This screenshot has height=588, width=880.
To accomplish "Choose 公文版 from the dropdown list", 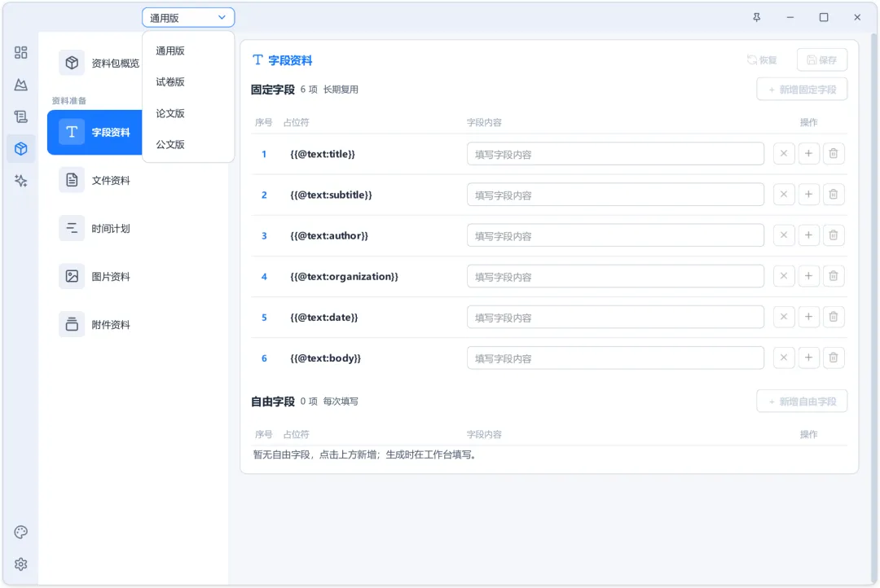I will click(188, 144).
